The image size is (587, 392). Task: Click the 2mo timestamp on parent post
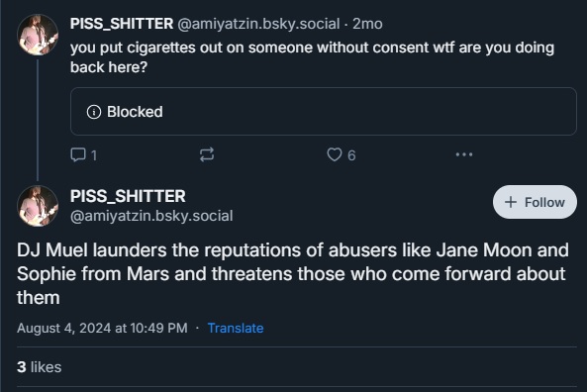coord(367,24)
